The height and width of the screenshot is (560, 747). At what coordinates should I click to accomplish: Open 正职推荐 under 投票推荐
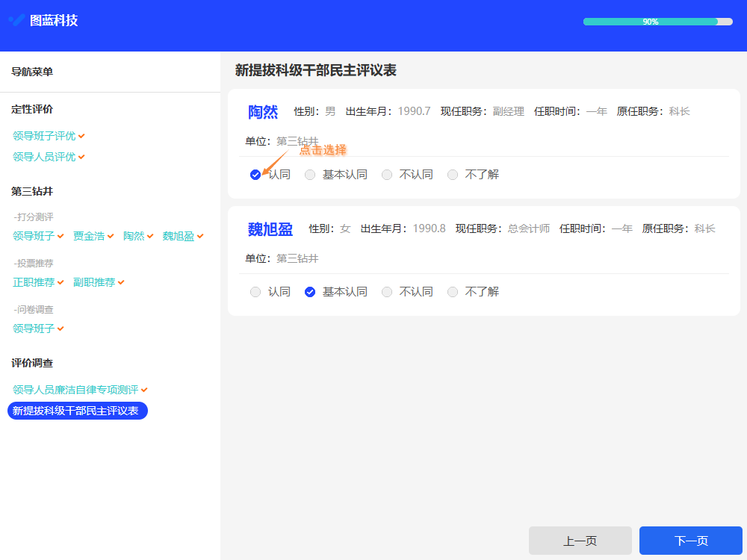coord(34,281)
